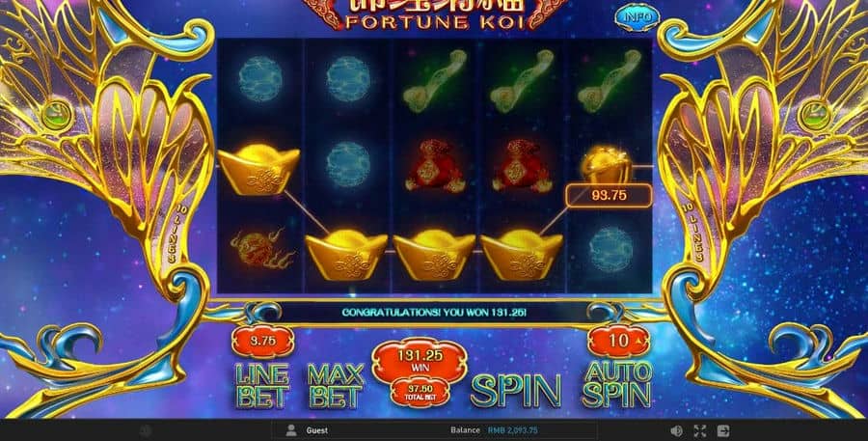The width and height of the screenshot is (868, 441).
Task: Select the gold ingot in first reel
Action: tap(258, 170)
